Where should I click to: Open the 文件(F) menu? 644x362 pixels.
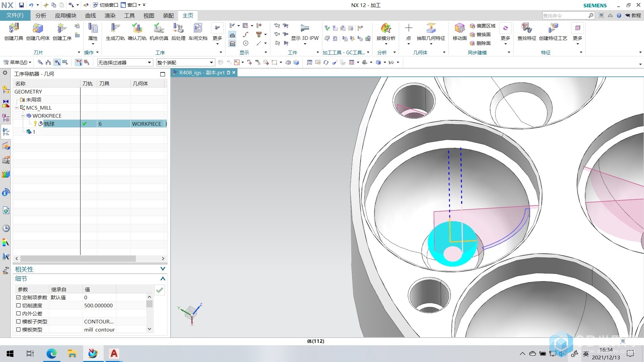tap(15, 15)
